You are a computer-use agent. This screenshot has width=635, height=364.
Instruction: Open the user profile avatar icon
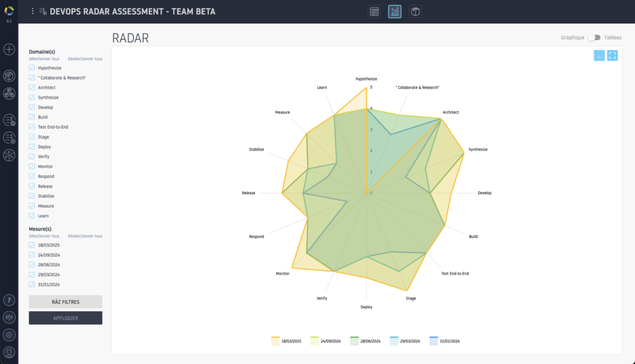coord(9,352)
